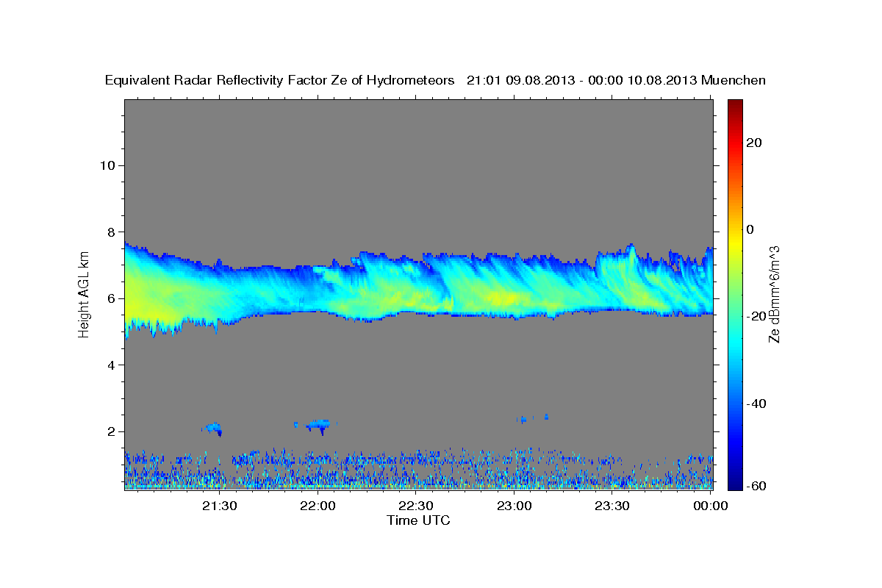882x588 pixels.
Task: Click the colorbar label -60
Action: tap(758, 486)
